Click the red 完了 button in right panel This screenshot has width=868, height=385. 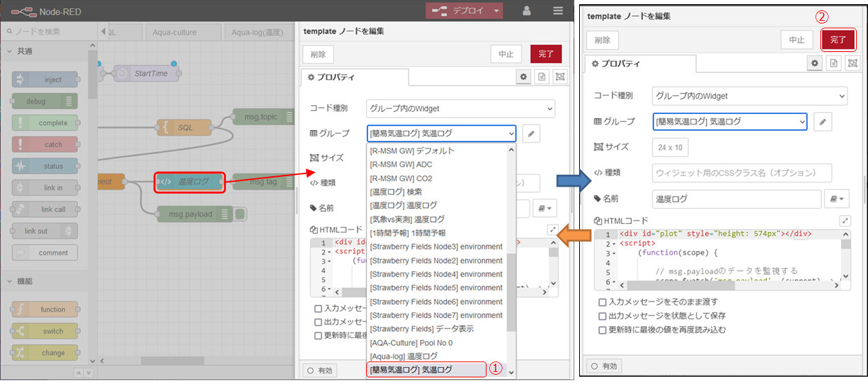pyautogui.click(x=838, y=40)
